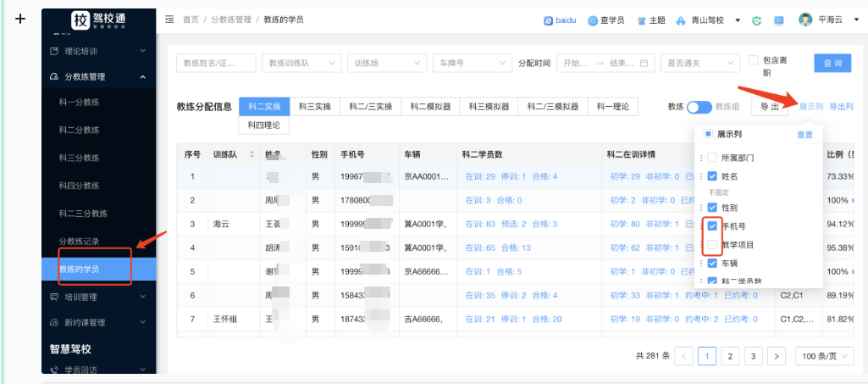The image size is (868, 384).
Task: Check the 包含离职 checkbox
Action: [754, 59]
